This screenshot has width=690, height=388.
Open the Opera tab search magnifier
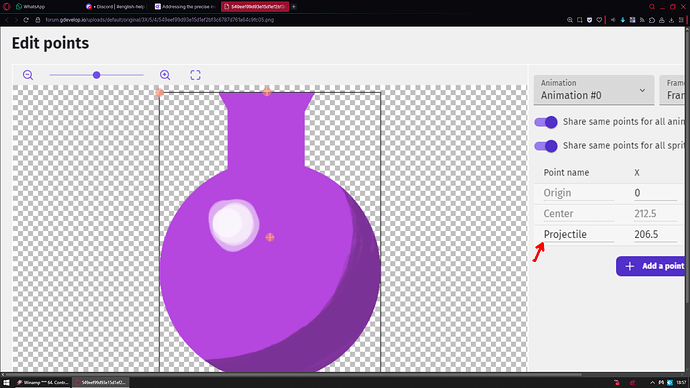click(x=652, y=7)
